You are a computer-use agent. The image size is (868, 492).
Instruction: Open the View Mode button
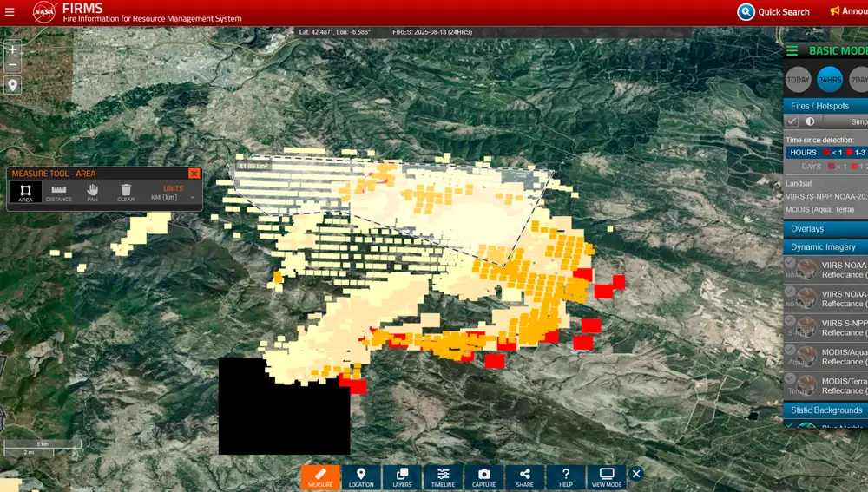coord(606,477)
